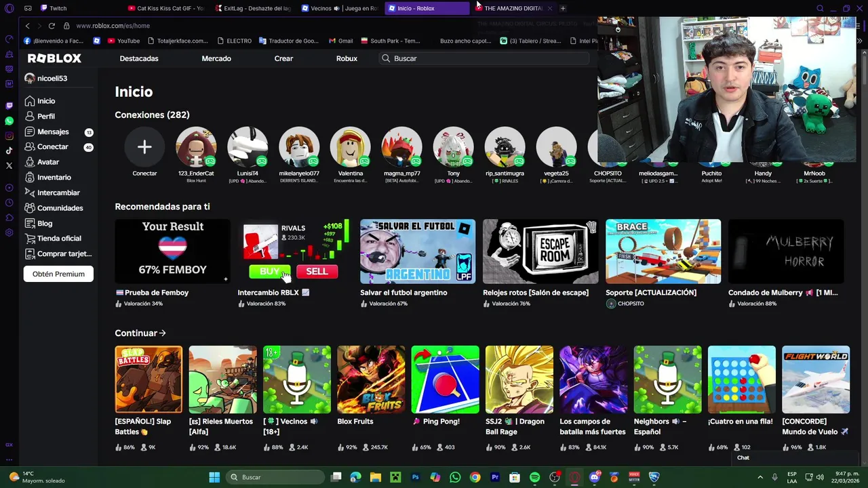This screenshot has height=488, width=868.
Task: Open the Discord icon in the taskbar
Action: [594, 477]
